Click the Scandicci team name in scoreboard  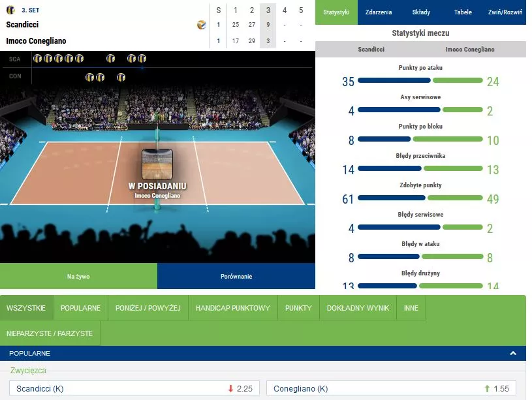(x=22, y=24)
